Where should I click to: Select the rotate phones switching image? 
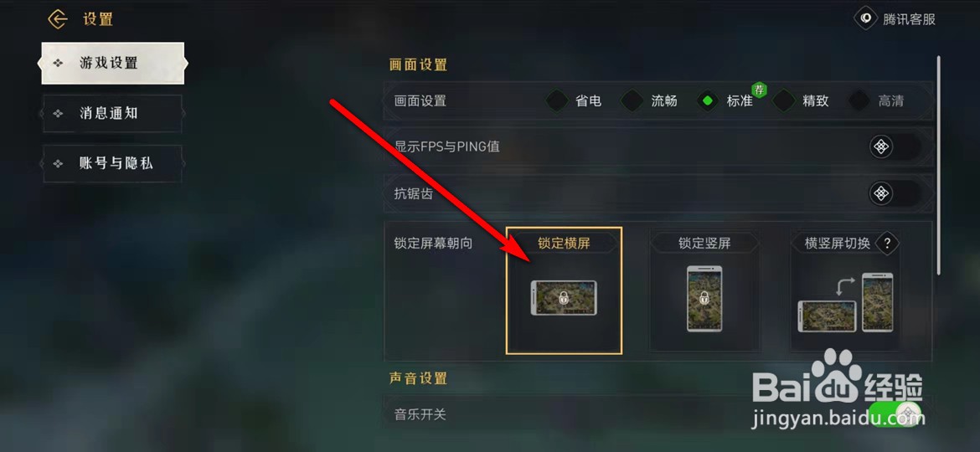pos(845,302)
